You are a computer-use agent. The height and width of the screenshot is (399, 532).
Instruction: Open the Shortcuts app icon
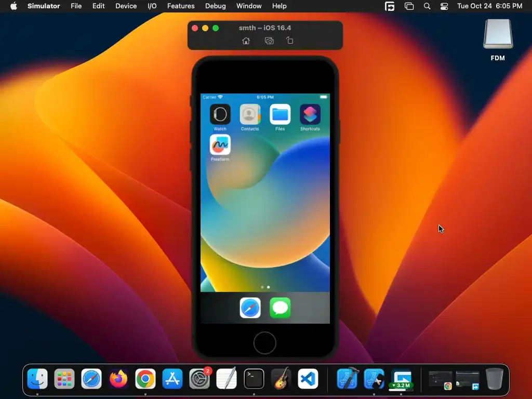coord(310,114)
